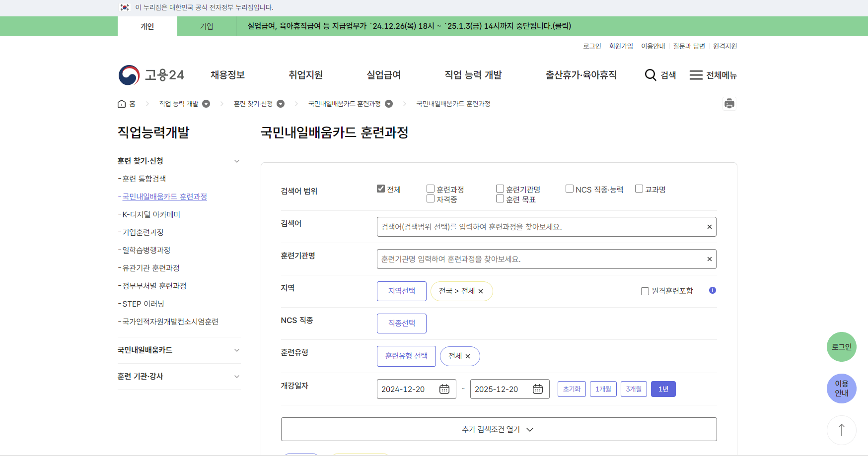Open the start date calendar icon
Viewport: 868px width, 456px height.
(444, 389)
